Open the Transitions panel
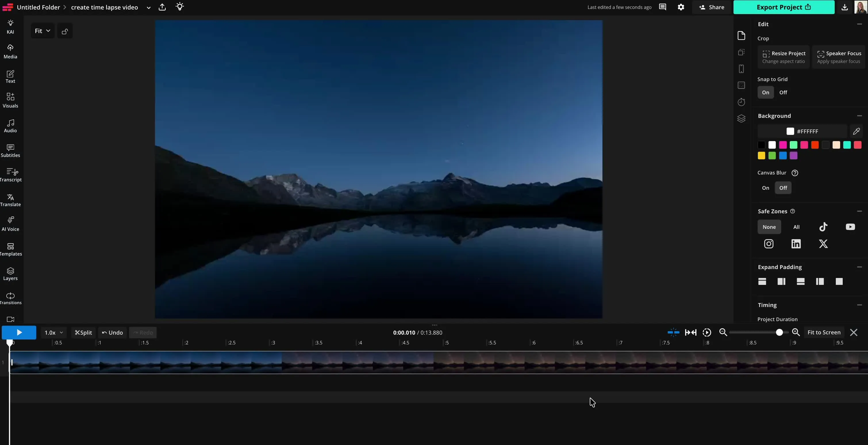Image resolution: width=868 pixels, height=445 pixels. click(x=10, y=299)
